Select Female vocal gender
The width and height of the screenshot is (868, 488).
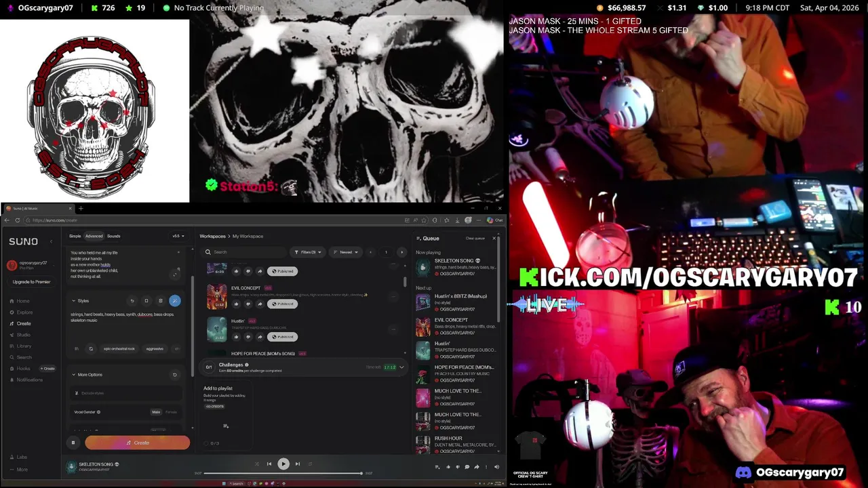(x=171, y=411)
